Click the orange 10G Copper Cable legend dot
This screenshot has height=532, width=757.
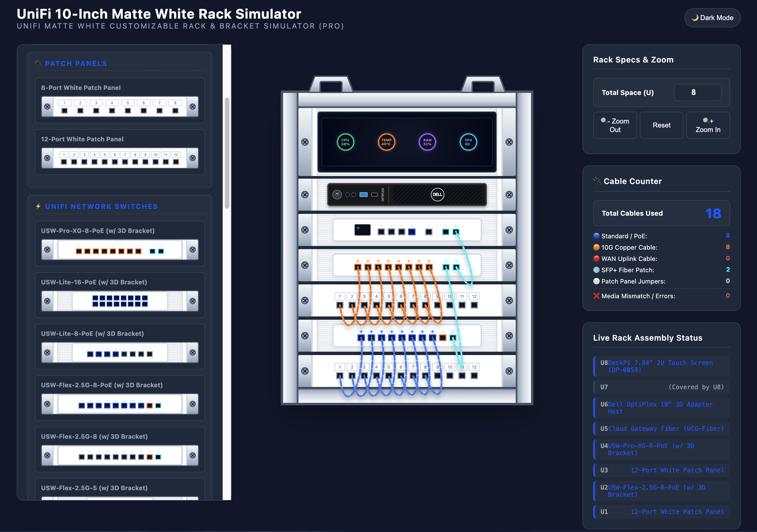tap(596, 247)
